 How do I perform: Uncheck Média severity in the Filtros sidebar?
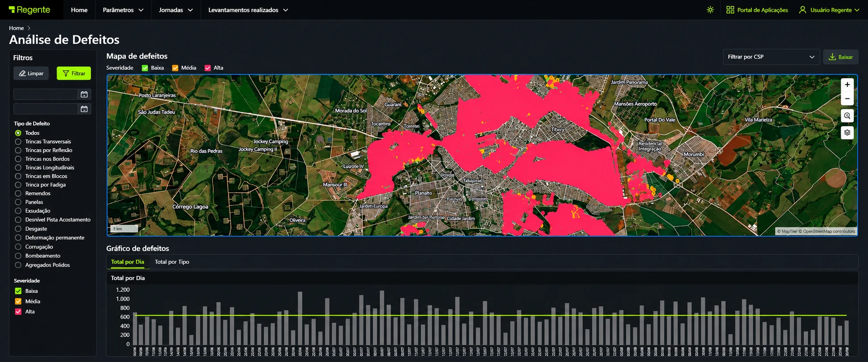point(18,301)
